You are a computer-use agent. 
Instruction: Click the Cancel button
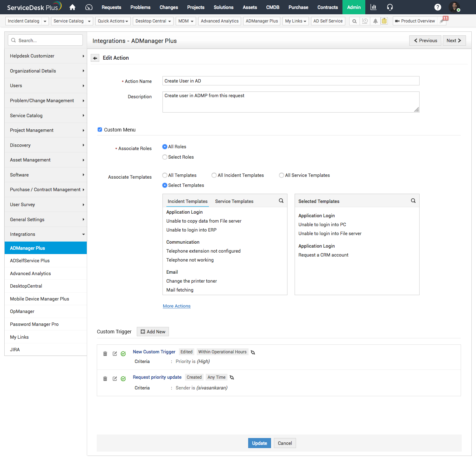tap(285, 443)
